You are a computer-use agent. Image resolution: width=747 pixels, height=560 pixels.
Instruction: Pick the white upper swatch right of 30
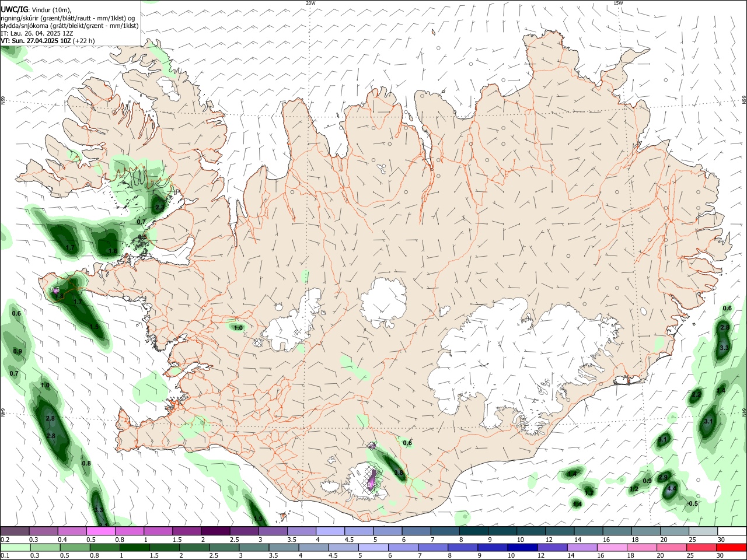[x=732, y=531]
